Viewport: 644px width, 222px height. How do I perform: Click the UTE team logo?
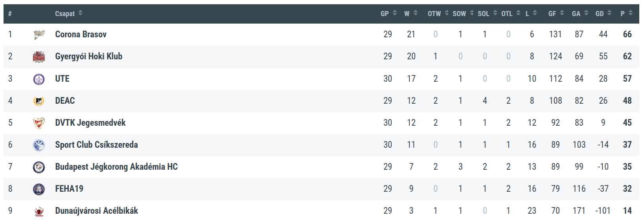[x=39, y=79]
